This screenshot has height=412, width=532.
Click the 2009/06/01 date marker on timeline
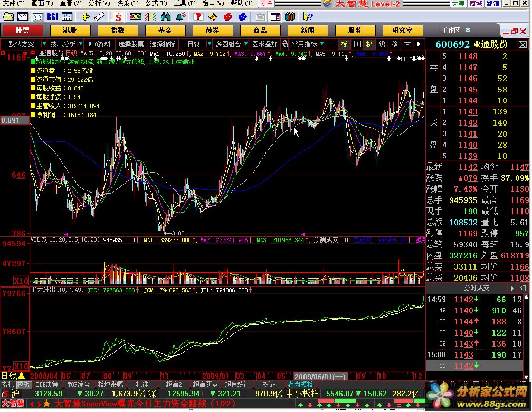point(321,377)
